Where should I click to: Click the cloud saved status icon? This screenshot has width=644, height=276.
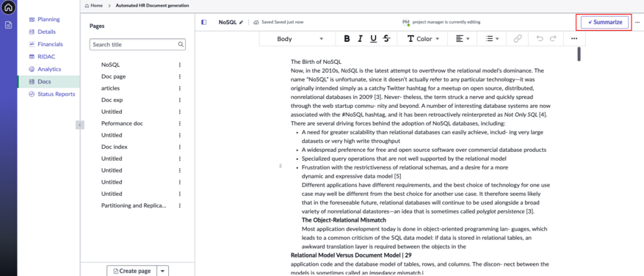click(x=256, y=22)
